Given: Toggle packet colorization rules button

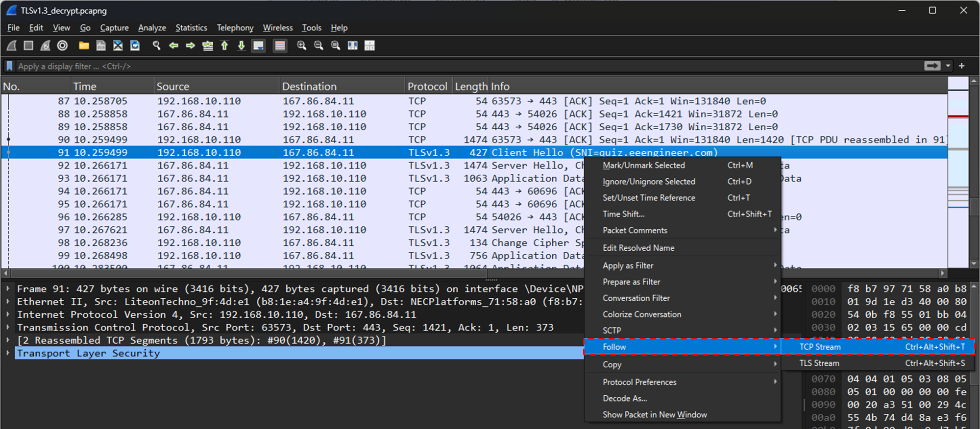Looking at the screenshot, I should 280,46.
